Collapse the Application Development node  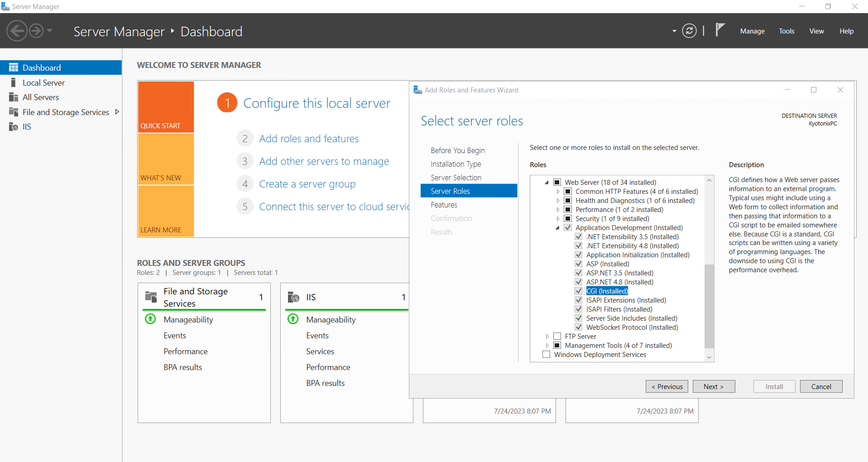coord(558,228)
